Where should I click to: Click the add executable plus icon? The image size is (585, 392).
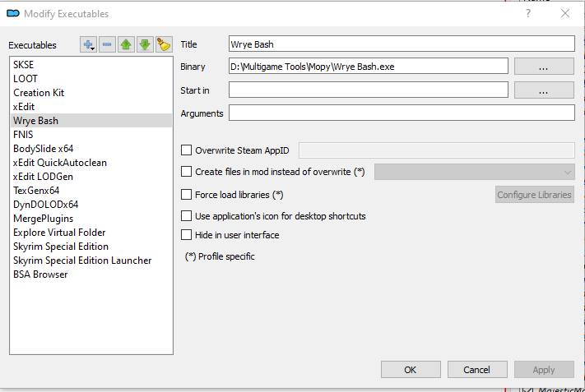pyautogui.click(x=88, y=44)
